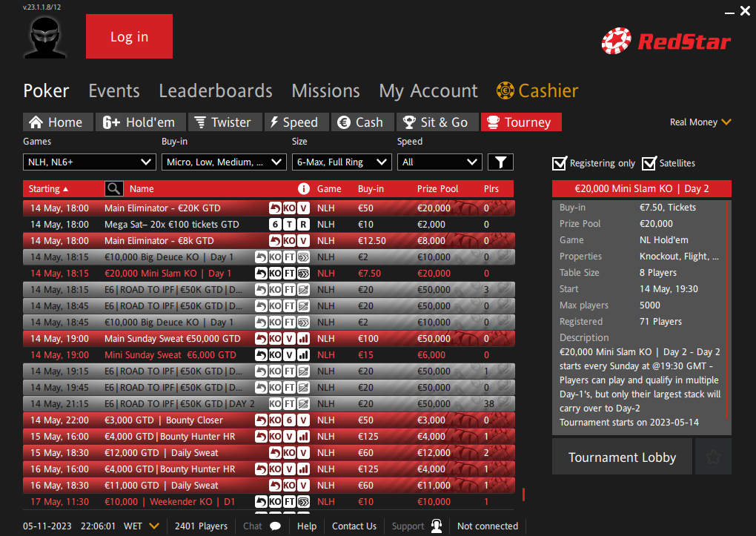This screenshot has width=756, height=536.
Task: Click the favorite star beside Tournament Lobby
Action: 713,457
